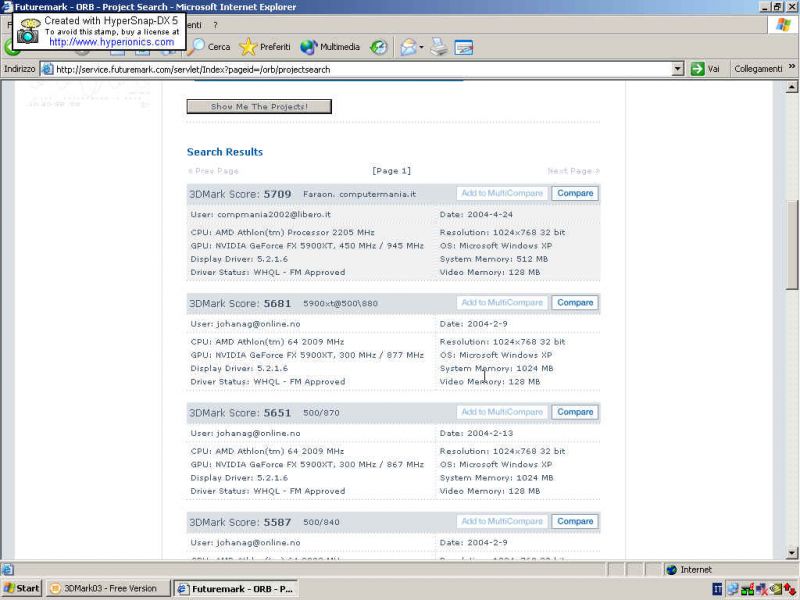
Task: Expand the Collegamenti links chevron
Action: pos(792,66)
